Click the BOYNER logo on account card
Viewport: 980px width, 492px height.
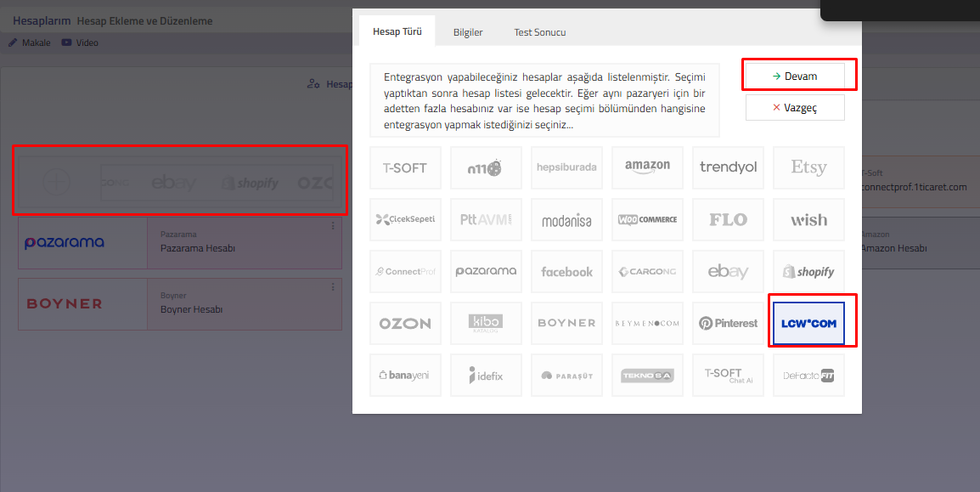tap(65, 304)
